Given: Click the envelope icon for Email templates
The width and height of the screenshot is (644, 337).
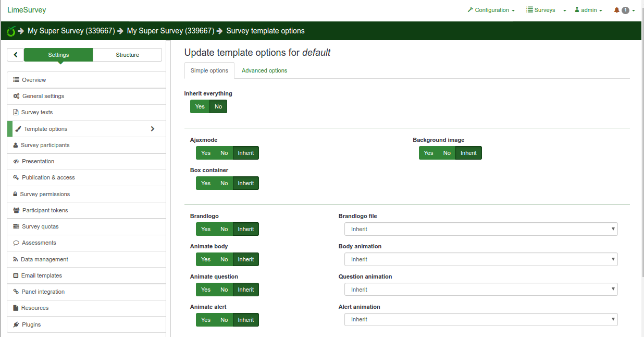Looking at the screenshot, I should click(16, 275).
